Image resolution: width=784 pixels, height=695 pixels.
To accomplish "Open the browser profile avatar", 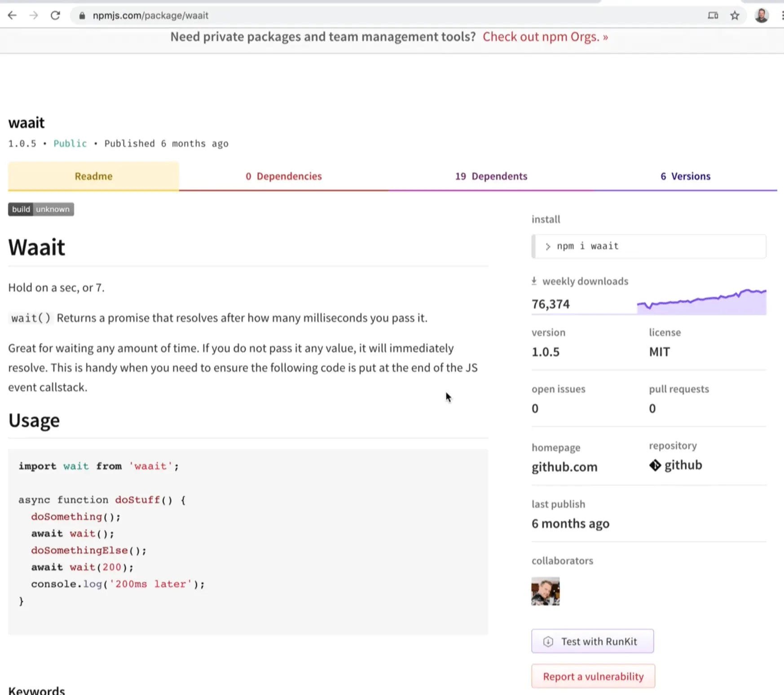I will pyautogui.click(x=762, y=15).
